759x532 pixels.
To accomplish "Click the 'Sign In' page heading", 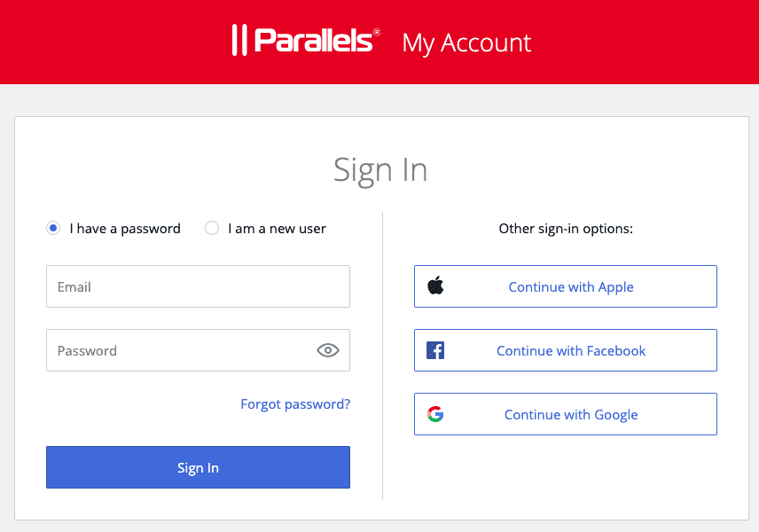I will (380, 169).
